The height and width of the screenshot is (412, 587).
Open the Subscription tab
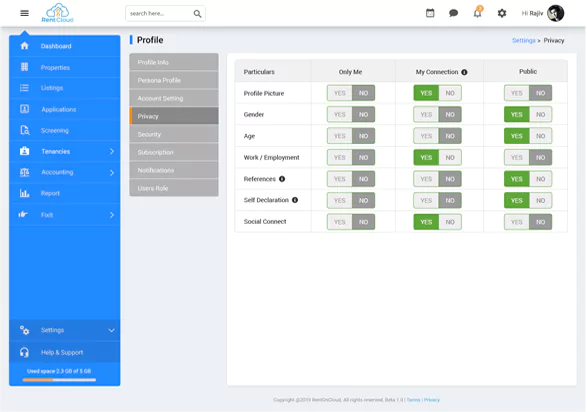(x=174, y=152)
